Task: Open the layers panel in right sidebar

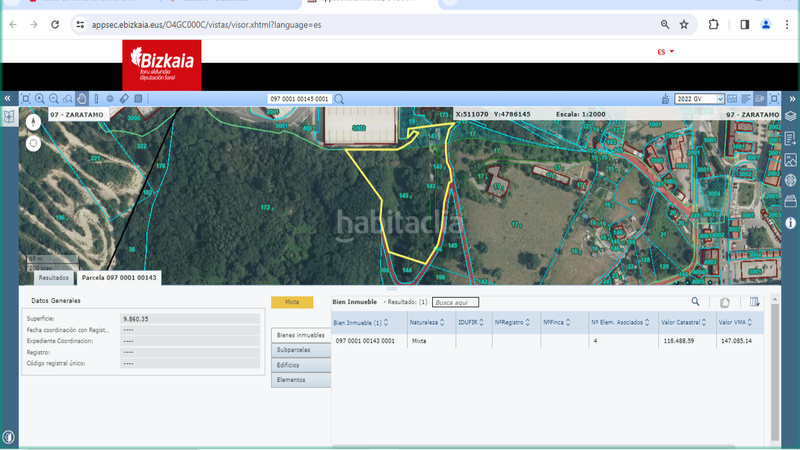Action: tap(790, 118)
